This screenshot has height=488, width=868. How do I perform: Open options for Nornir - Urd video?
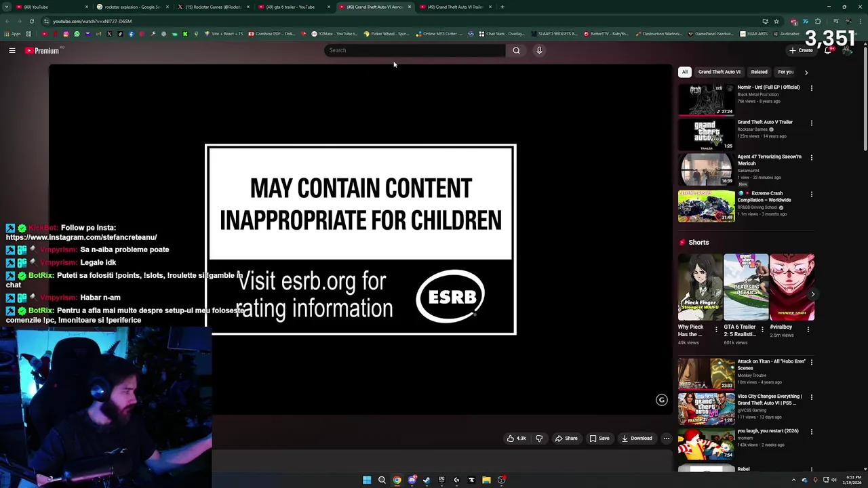point(811,87)
